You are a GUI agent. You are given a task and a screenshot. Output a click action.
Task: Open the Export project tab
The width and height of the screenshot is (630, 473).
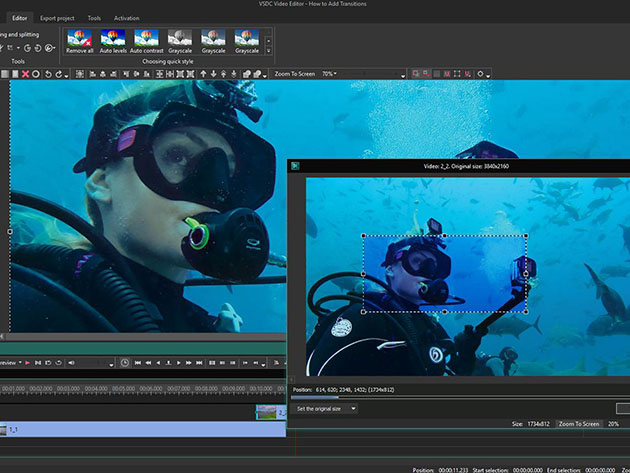coord(58,18)
